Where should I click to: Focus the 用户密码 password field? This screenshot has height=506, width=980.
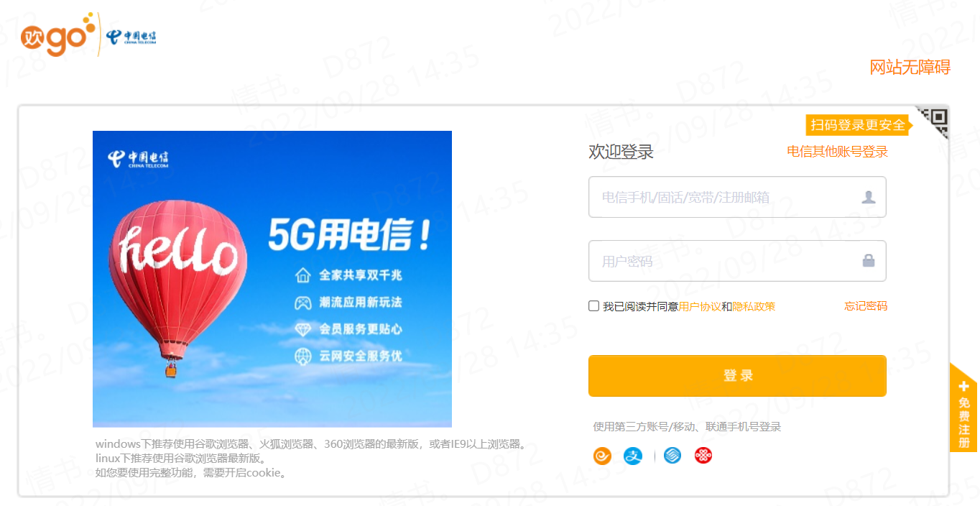point(737,261)
